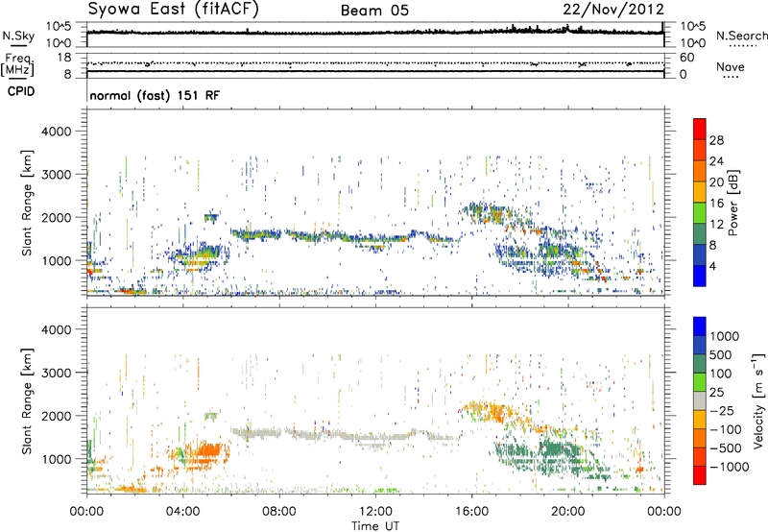Image resolution: width=768 pixels, height=532 pixels.
Task: Click the '-1000' velocity colorbar value
Action: [x=730, y=467]
